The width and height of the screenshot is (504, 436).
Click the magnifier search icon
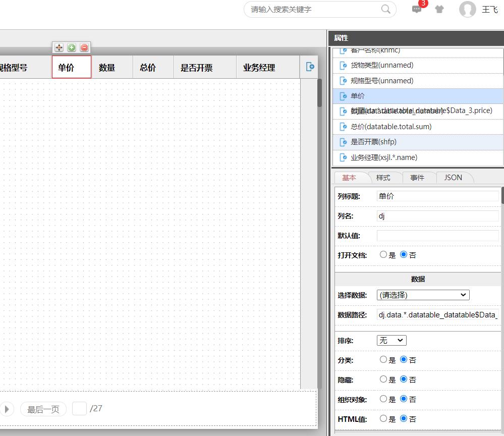pyautogui.click(x=386, y=9)
